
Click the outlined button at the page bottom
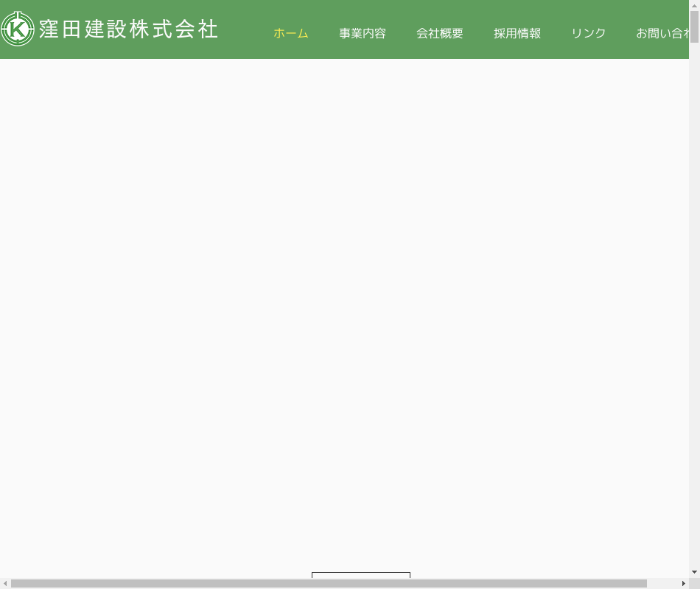(x=360, y=575)
